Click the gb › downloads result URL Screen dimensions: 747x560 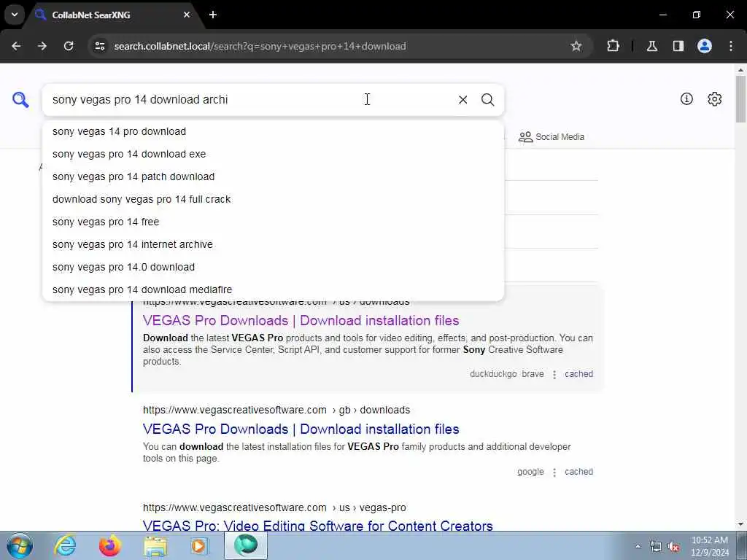tap(276, 410)
